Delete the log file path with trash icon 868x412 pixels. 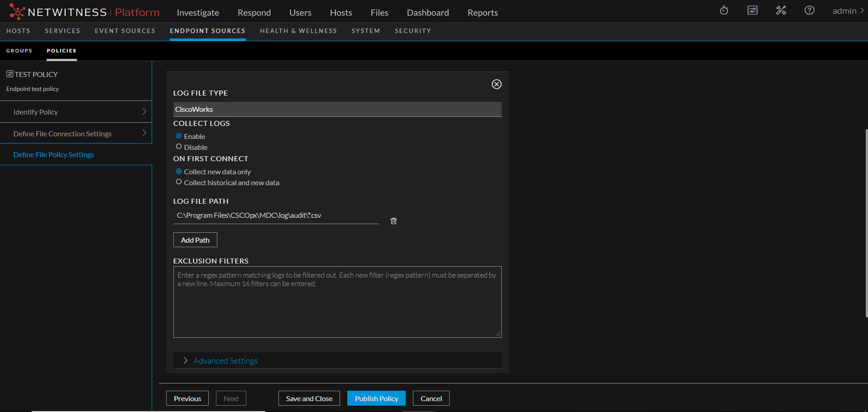point(393,221)
